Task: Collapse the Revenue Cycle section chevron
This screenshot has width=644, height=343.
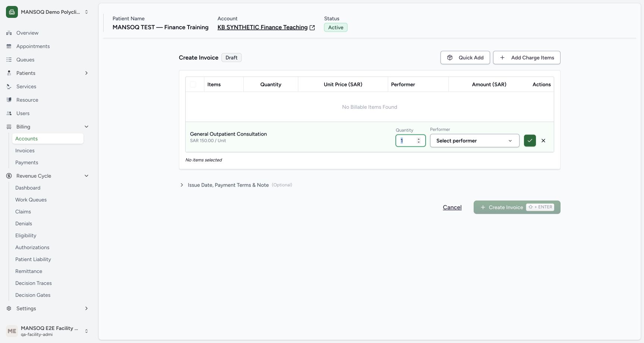Action: [86, 176]
